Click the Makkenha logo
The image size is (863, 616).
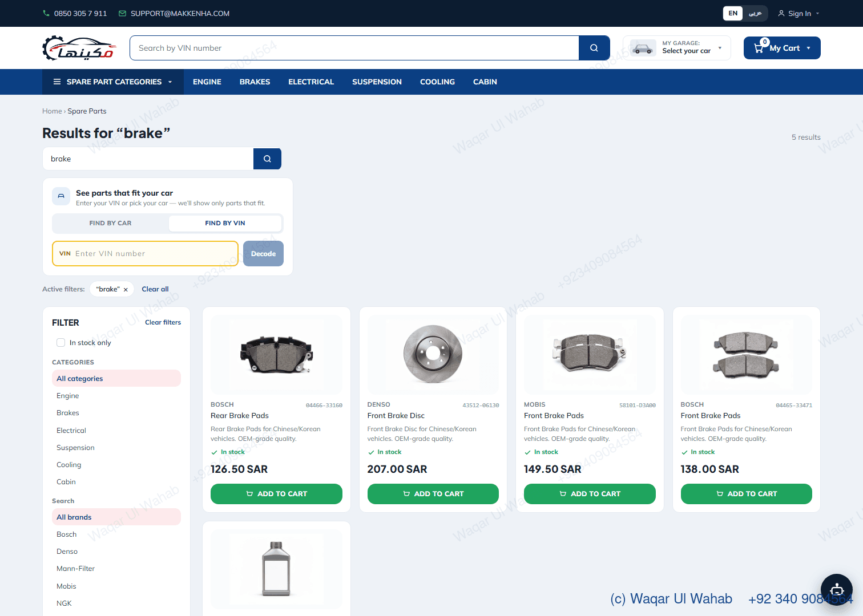point(79,48)
